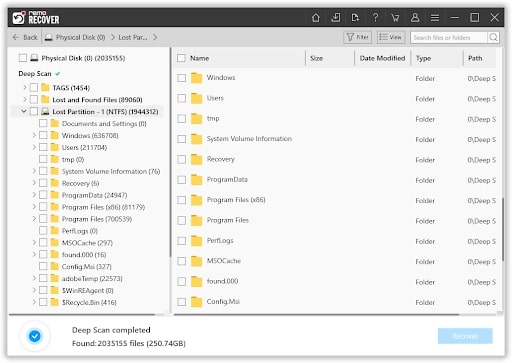Screen dimensions: 512x363
Task: Click the MSOCache (297) folder icon in tree
Action: click(54, 243)
